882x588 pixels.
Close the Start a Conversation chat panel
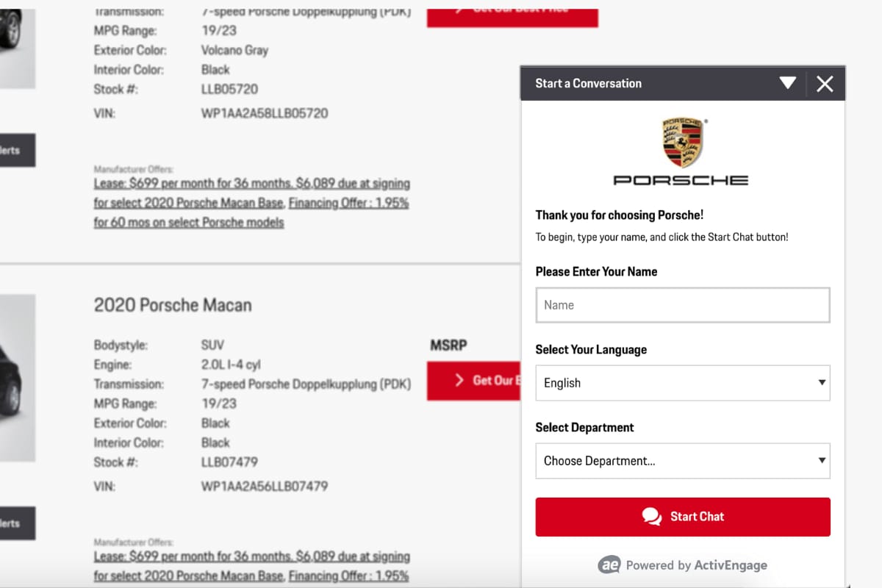tap(825, 84)
